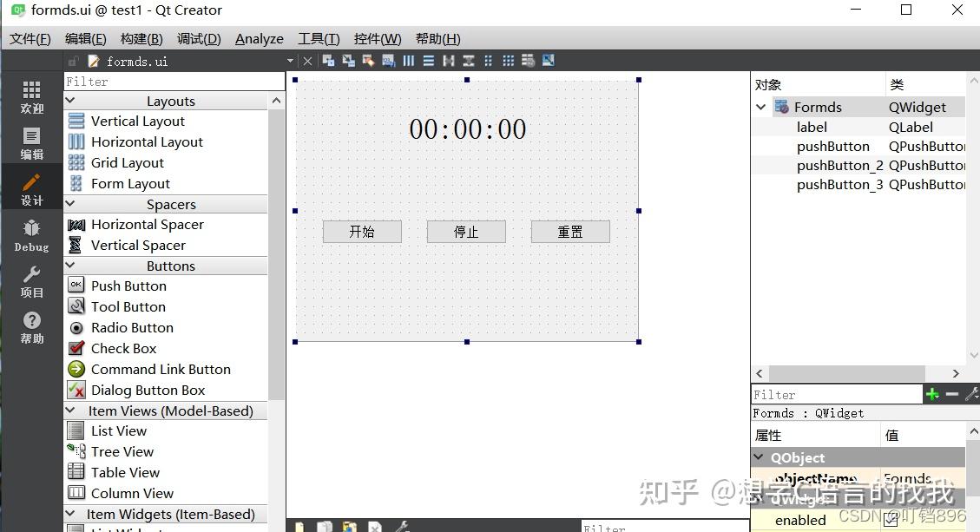Select the Edit Tab Order mode icon

(389, 60)
